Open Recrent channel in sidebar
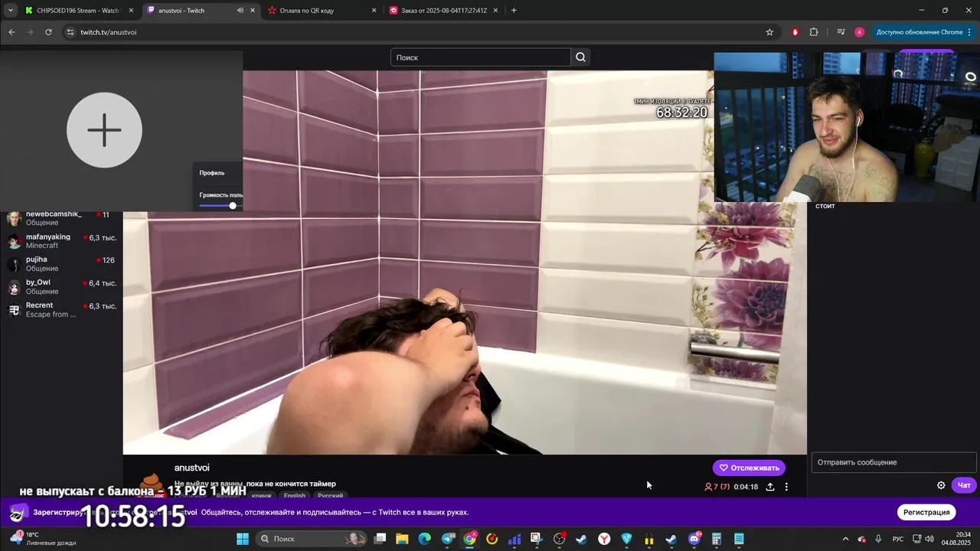 coord(61,310)
